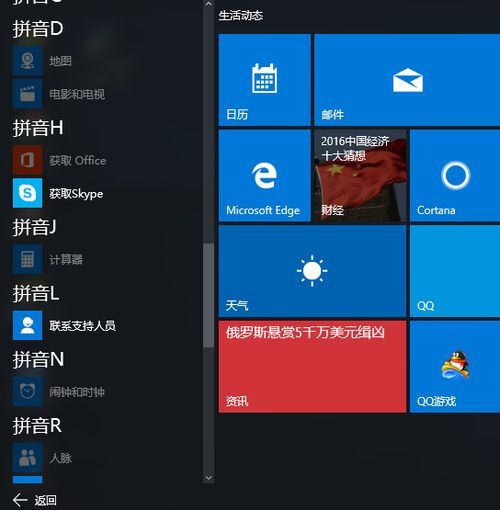Viewport: 500px width, 510px height.
Task: Click the app list scrollbar thumb
Action: pos(209,295)
